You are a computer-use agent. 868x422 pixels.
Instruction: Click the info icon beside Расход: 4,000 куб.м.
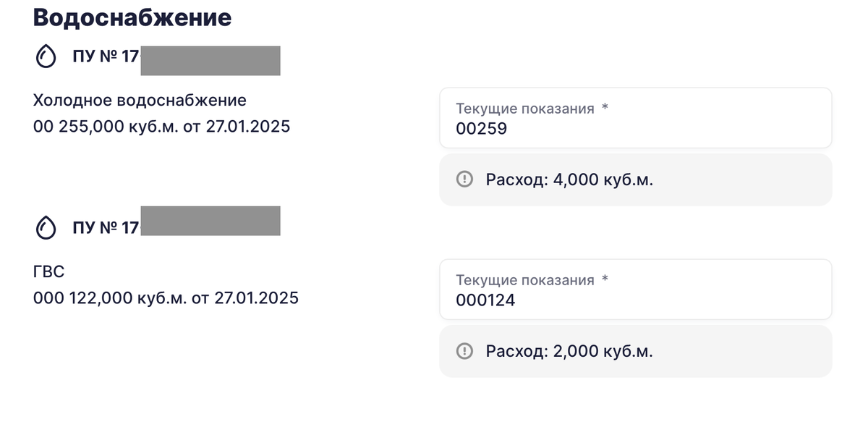click(x=464, y=180)
